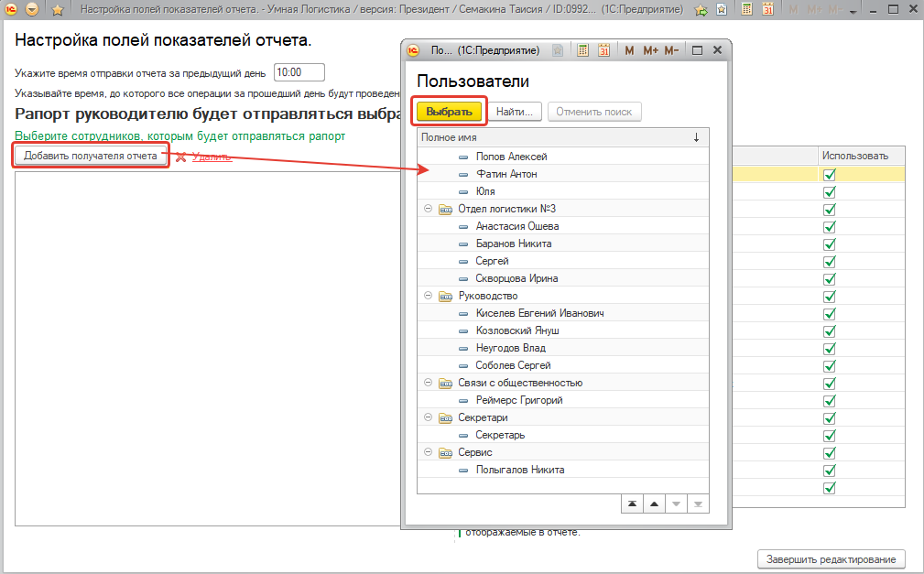924x574 pixels.
Task: Click the maximize button of the main window
Action: point(894,9)
